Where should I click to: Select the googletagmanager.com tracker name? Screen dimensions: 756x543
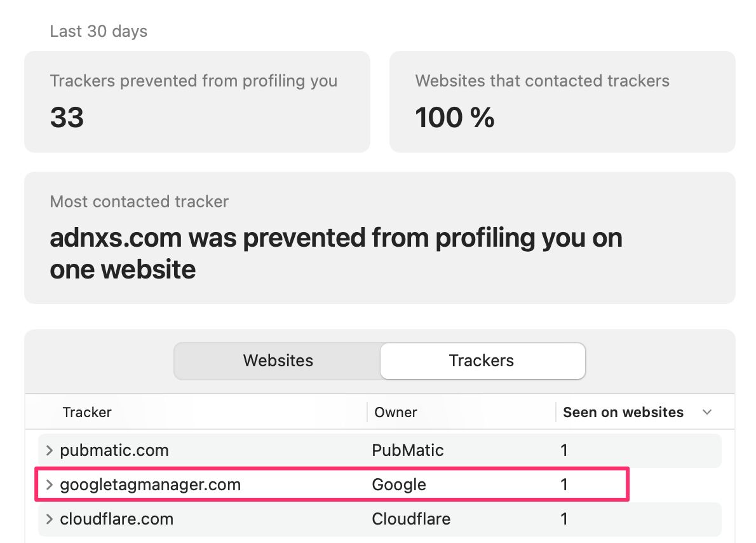150,485
